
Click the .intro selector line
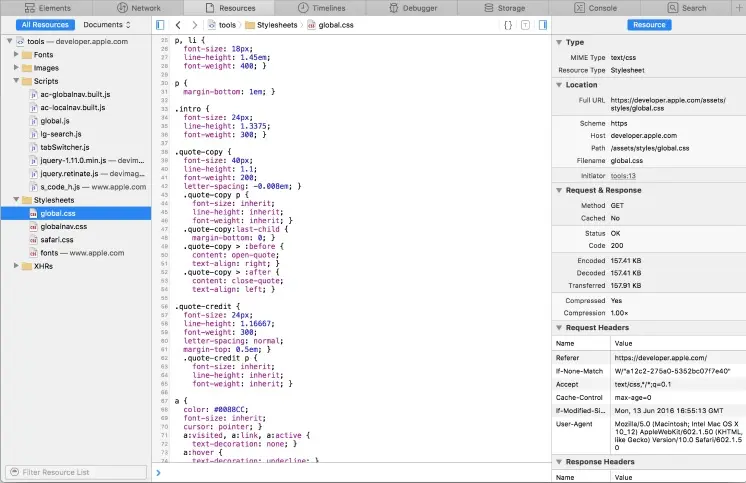click(192, 109)
